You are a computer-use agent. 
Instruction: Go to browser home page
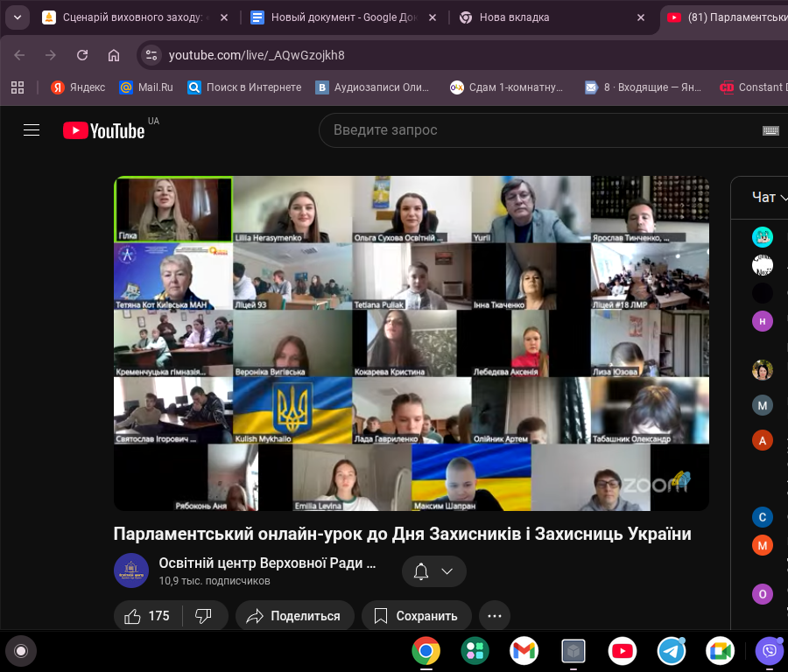click(114, 55)
